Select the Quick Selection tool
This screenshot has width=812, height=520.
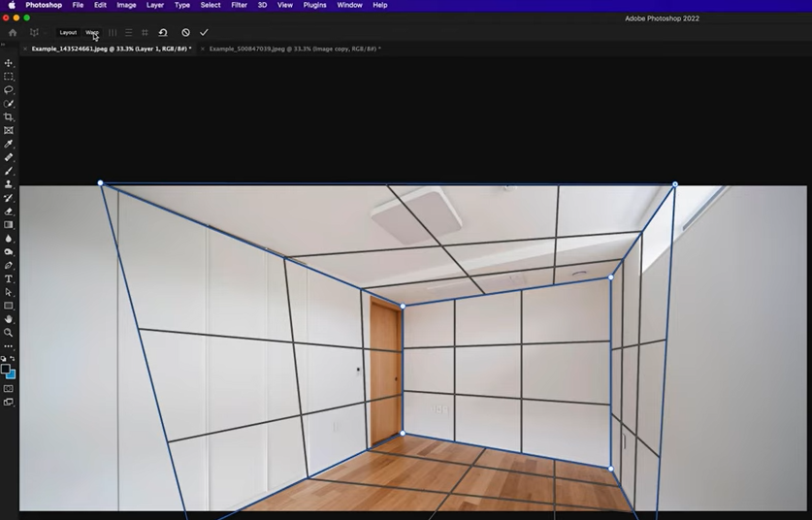coord(9,104)
